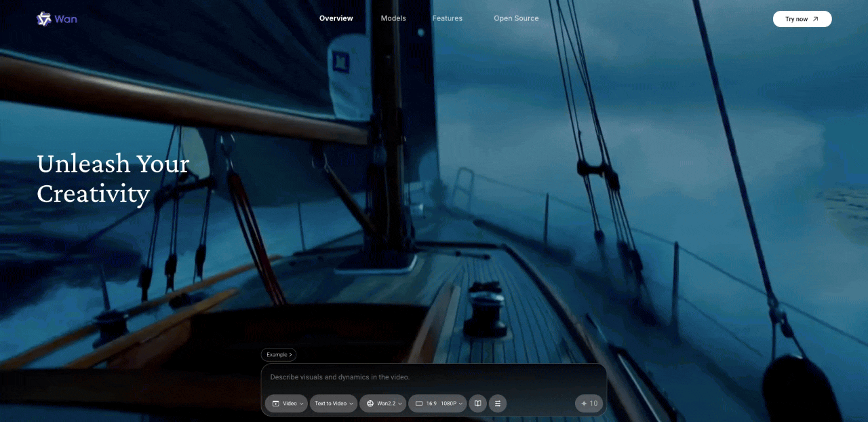
Task: Click the Wan logo icon
Action: [44, 19]
